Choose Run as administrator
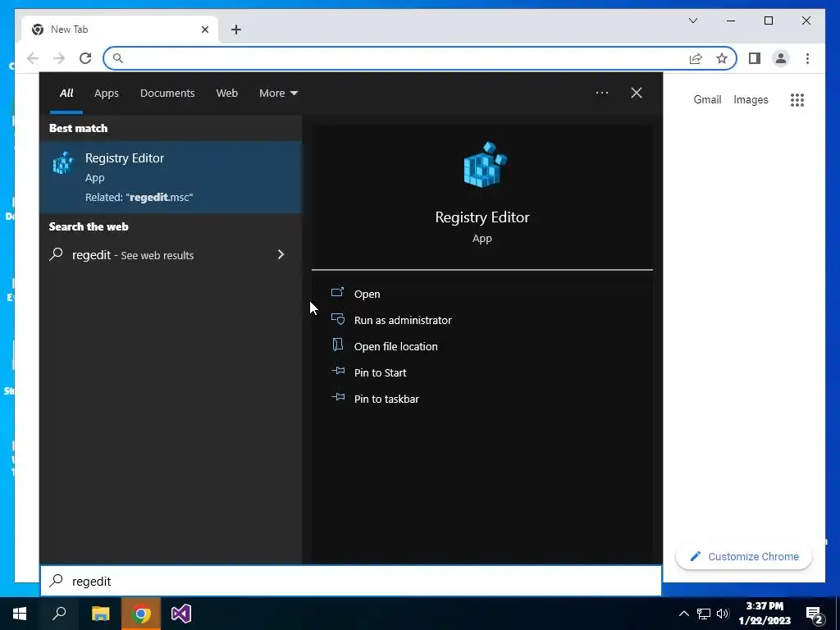 (403, 320)
